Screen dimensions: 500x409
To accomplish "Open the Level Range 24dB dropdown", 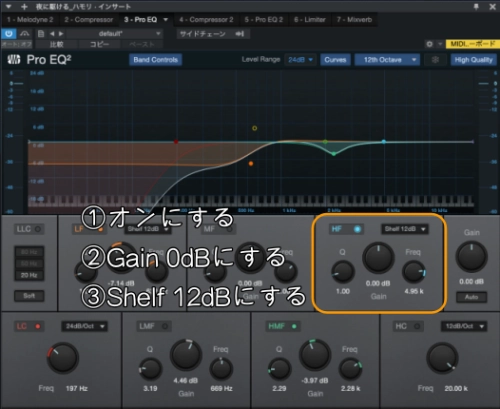I will [300, 60].
